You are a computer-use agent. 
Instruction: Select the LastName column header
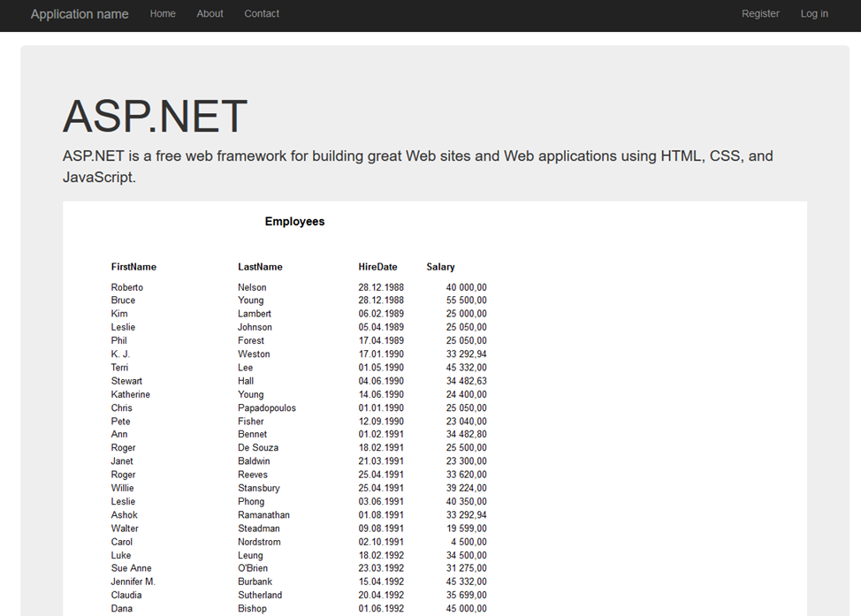click(260, 267)
